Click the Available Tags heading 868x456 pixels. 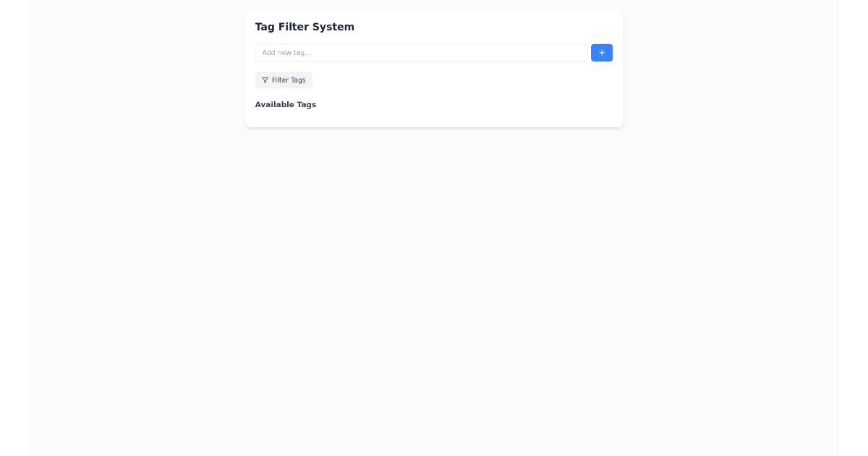coord(286,104)
